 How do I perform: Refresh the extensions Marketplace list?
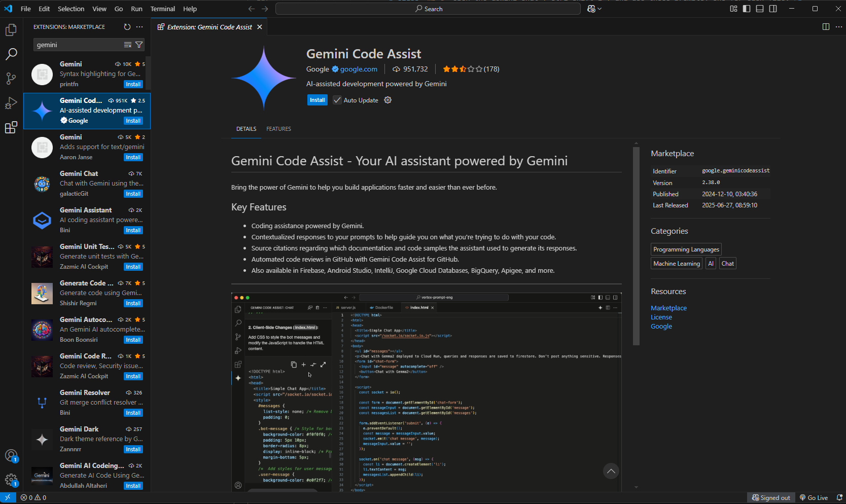127,27
